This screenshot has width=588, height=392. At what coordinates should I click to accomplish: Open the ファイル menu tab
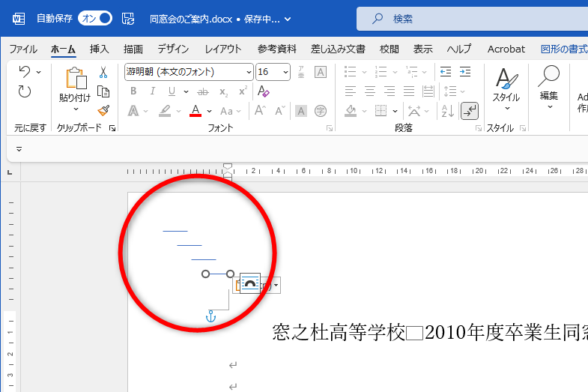click(23, 49)
